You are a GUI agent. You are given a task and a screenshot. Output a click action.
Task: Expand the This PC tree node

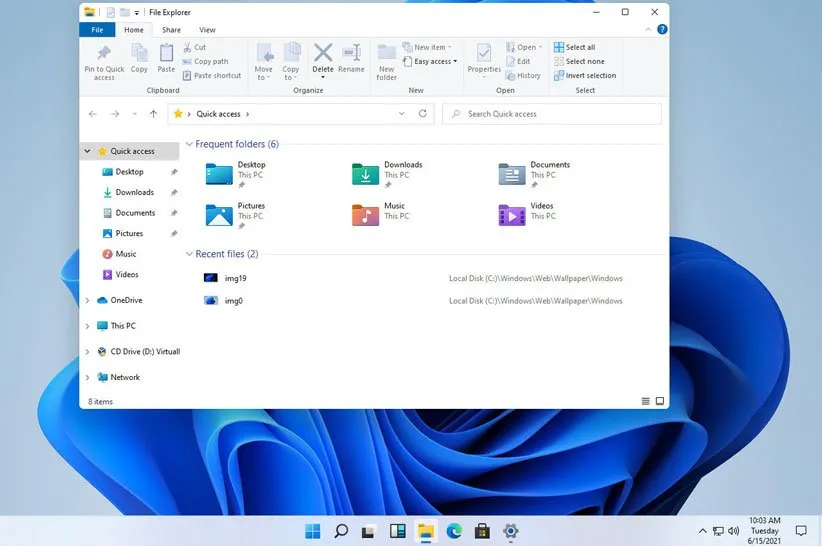point(88,326)
